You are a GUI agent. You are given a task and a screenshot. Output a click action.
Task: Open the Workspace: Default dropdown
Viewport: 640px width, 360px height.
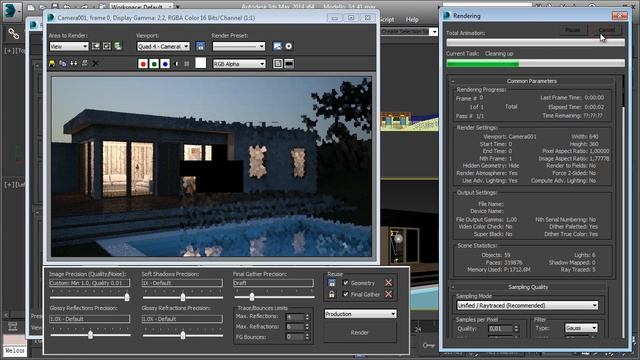click(141, 7)
